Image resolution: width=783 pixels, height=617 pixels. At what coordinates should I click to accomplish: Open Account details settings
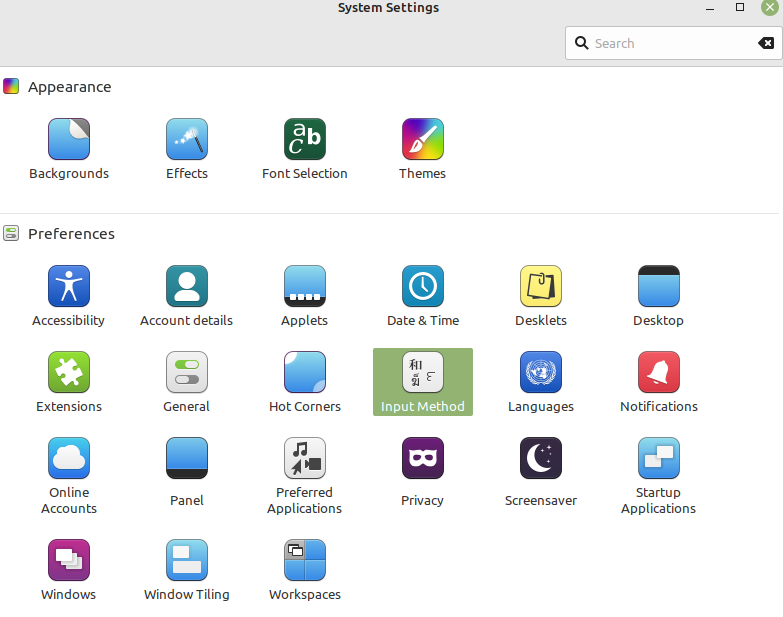pyautogui.click(x=187, y=287)
